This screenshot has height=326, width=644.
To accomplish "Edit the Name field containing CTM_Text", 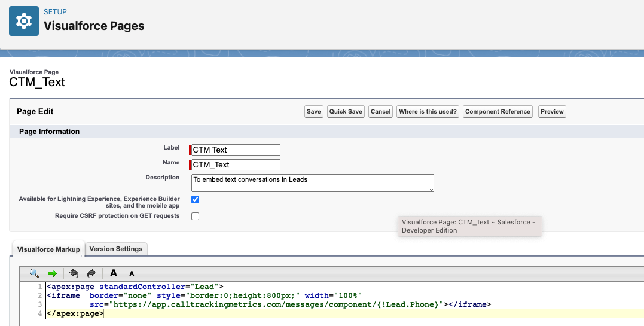I will tap(236, 165).
